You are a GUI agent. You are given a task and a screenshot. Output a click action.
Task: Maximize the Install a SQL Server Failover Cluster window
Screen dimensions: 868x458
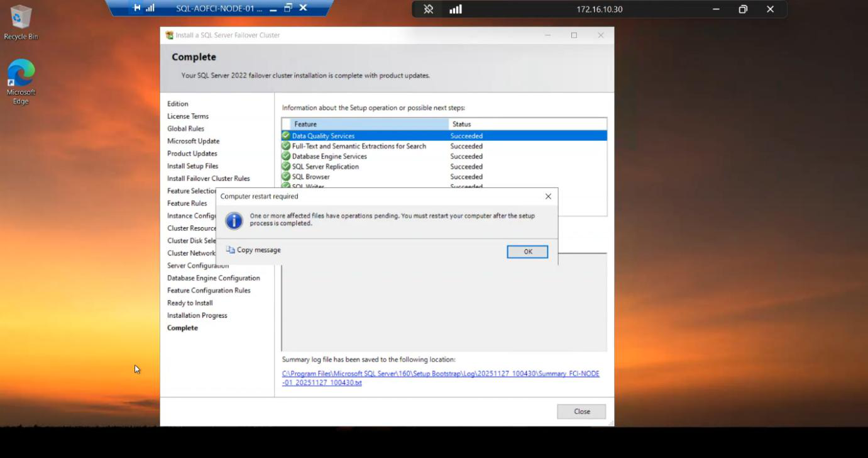[x=574, y=35]
